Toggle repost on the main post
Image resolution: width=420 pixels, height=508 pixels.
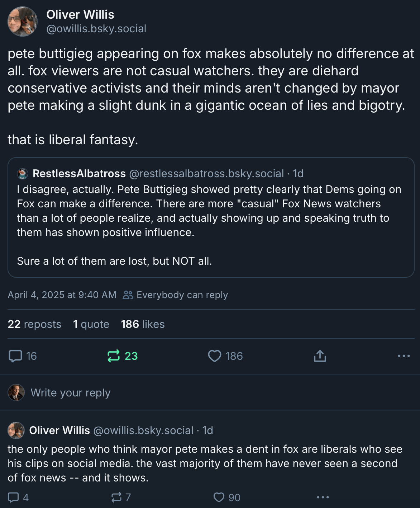pyautogui.click(x=114, y=356)
